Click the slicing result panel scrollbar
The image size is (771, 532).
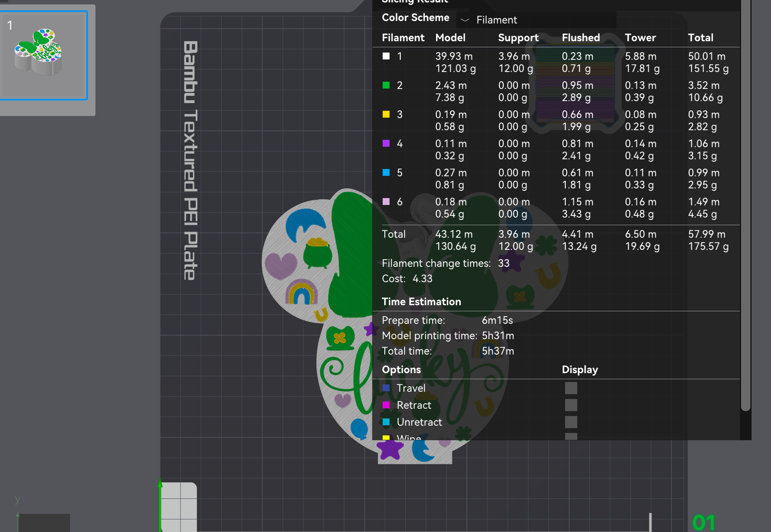point(746,202)
